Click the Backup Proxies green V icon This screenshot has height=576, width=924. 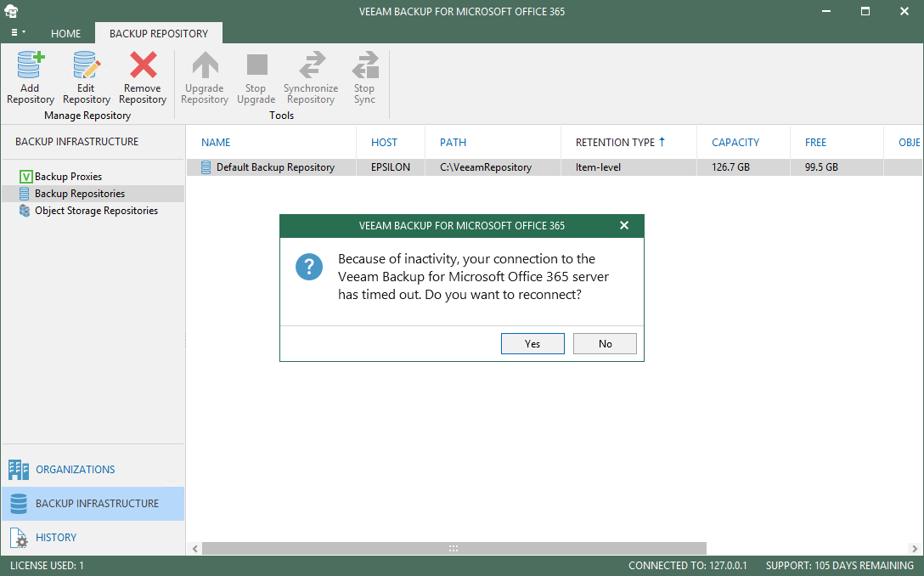[x=26, y=176]
